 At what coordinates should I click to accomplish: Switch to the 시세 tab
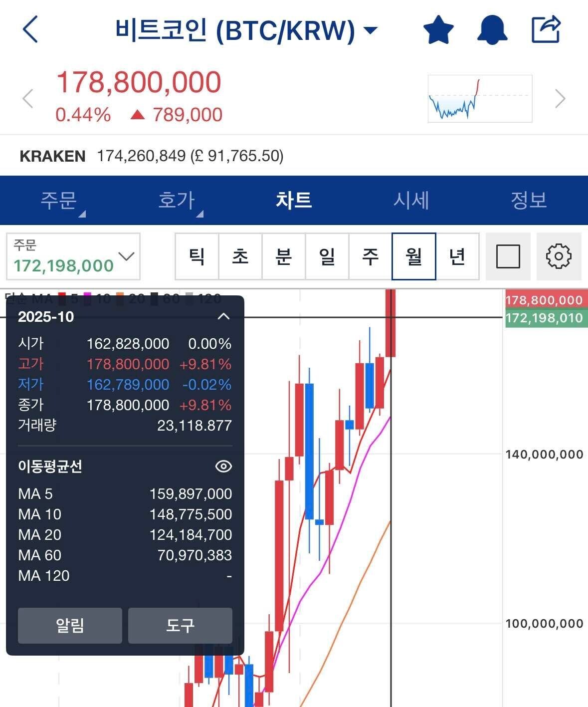412,200
